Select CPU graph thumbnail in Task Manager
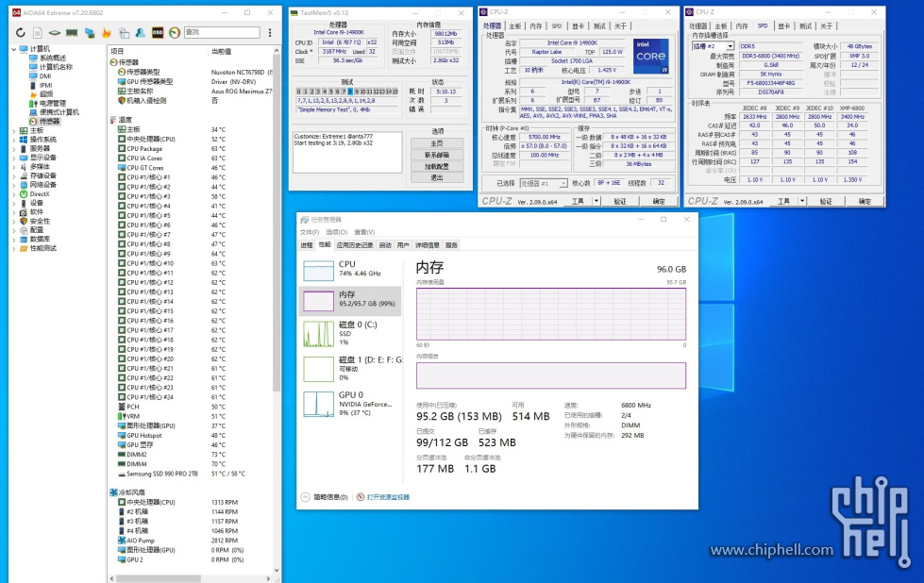The image size is (924, 583). (x=318, y=271)
